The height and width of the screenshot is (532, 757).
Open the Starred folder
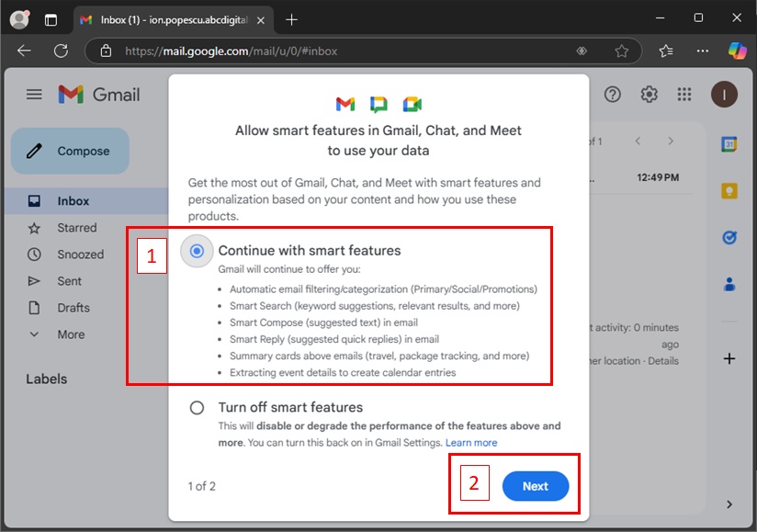coord(76,228)
